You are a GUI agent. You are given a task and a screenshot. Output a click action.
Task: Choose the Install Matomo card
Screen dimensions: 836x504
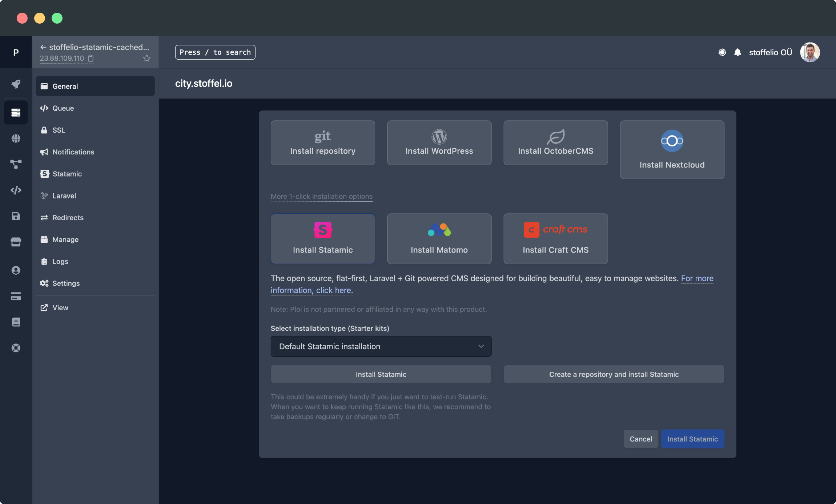tap(439, 239)
